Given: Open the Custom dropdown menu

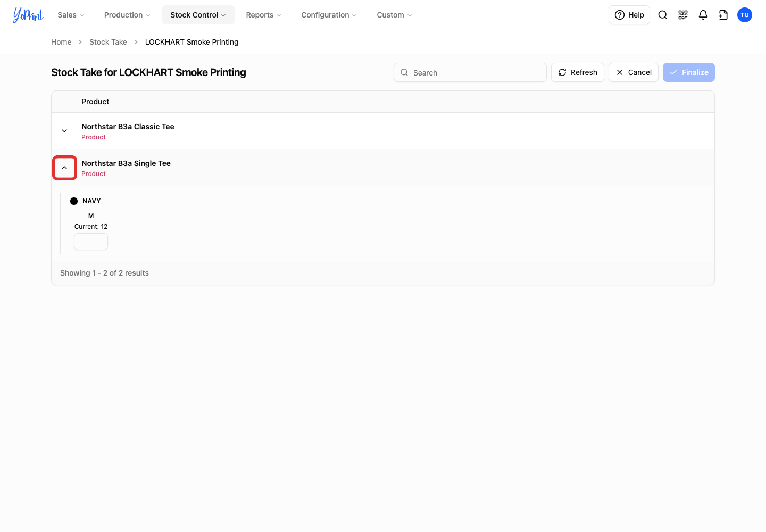Looking at the screenshot, I should pos(394,15).
